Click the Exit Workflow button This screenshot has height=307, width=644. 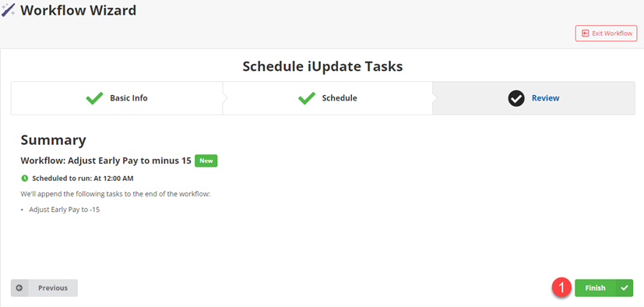tap(606, 34)
